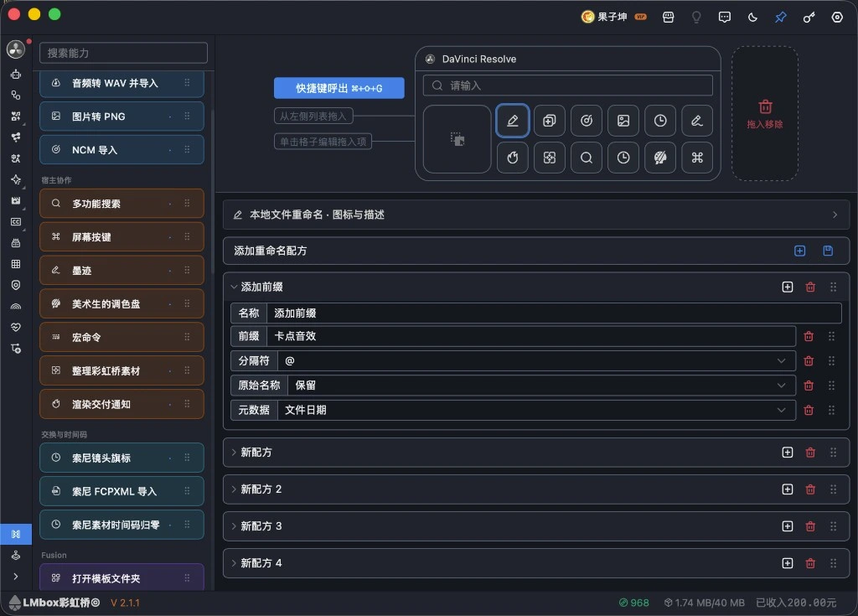The width and height of the screenshot is (858, 616).
Task: Select 多功能搜索 list item
Action: coord(121,204)
